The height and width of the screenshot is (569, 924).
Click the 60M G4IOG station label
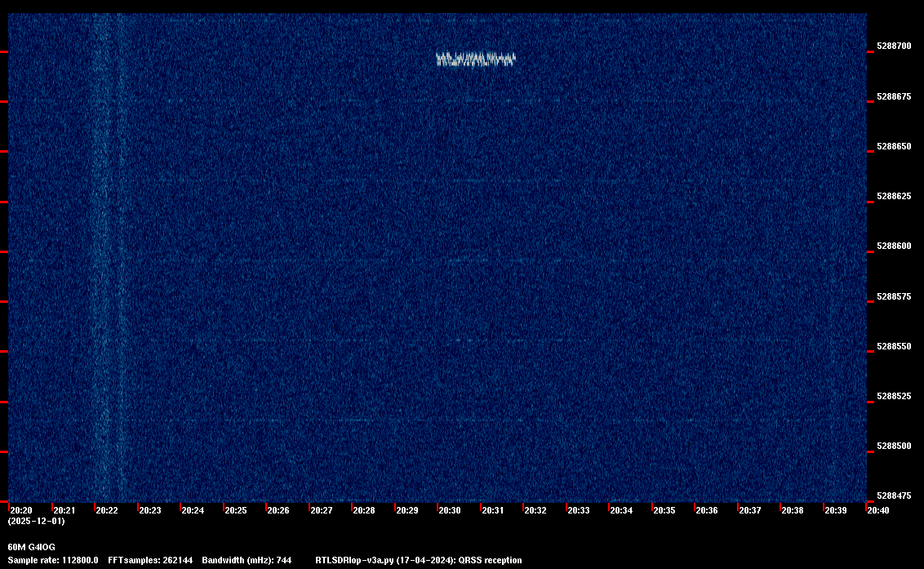point(31,547)
